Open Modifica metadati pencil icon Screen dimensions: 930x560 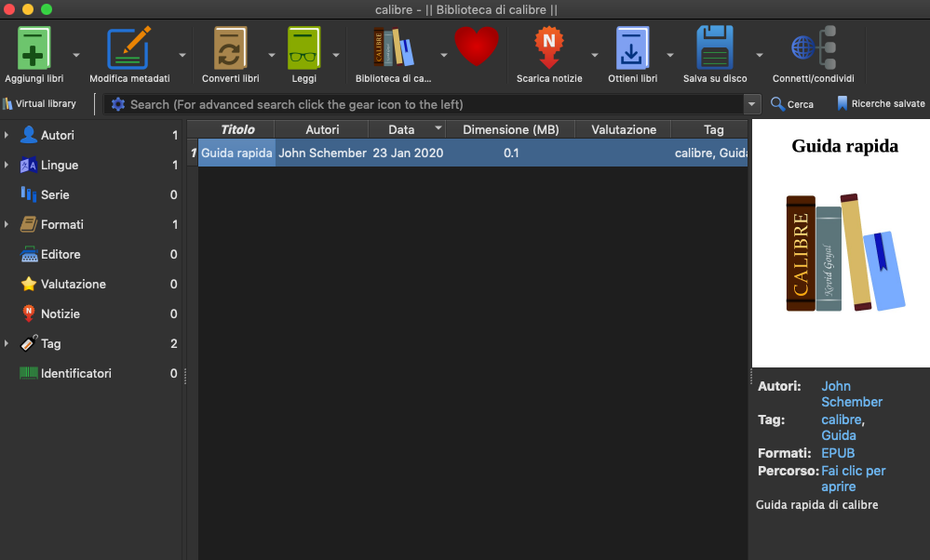pos(128,48)
